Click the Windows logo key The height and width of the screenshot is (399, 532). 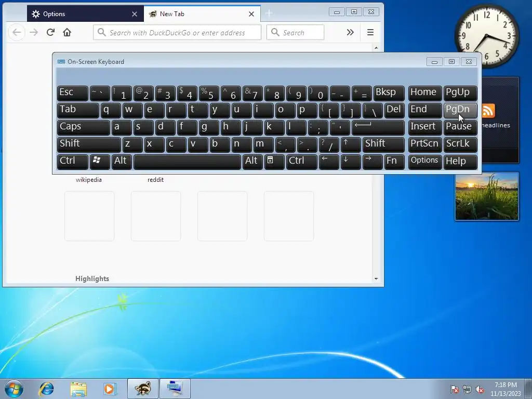(x=99, y=162)
